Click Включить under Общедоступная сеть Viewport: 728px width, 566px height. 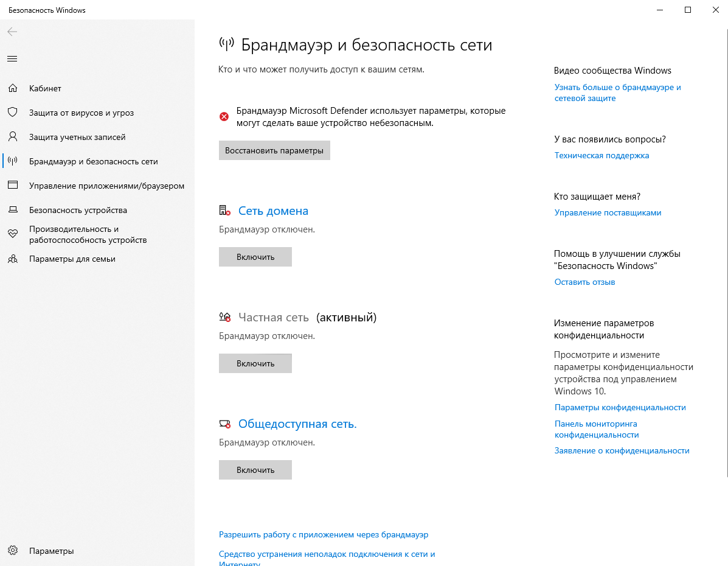click(x=255, y=470)
